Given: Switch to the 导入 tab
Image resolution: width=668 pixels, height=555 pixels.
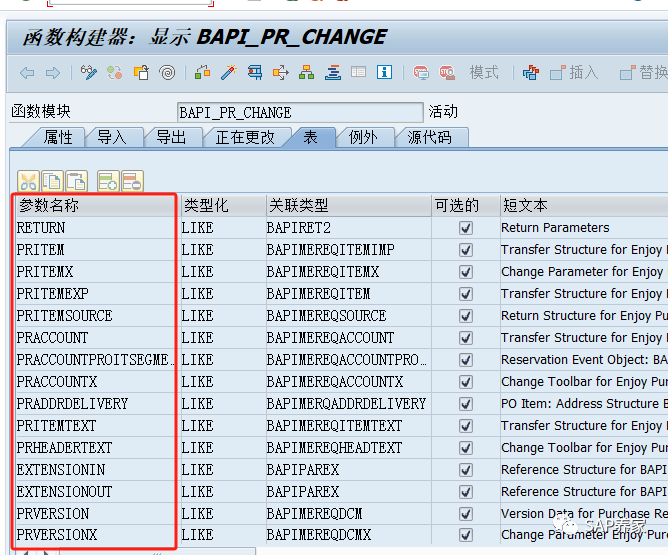Looking at the screenshot, I should coord(112,138).
